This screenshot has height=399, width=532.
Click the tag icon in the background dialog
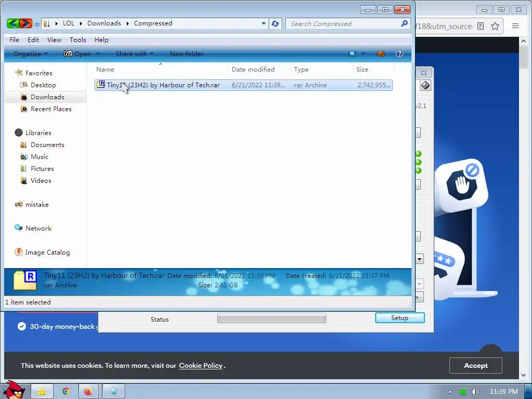pos(425,85)
